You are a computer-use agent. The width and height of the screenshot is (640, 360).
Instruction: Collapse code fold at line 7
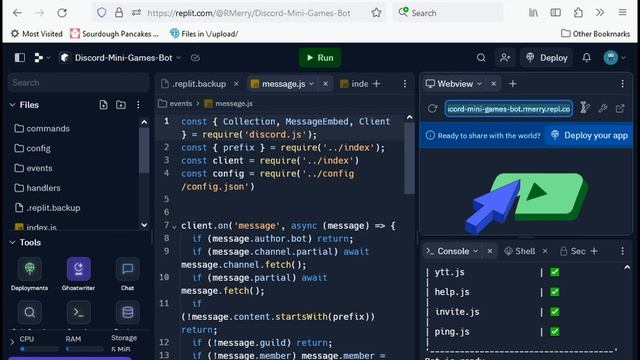[x=174, y=226]
